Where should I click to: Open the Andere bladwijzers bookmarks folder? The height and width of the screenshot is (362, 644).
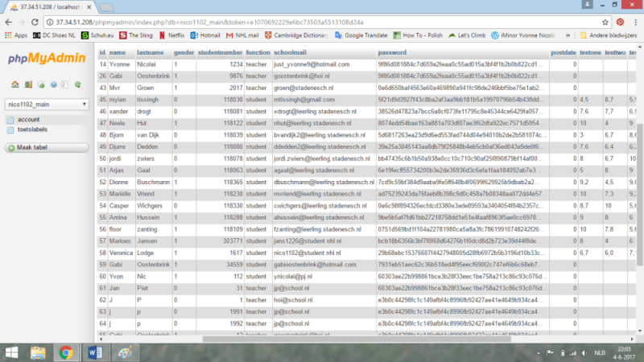[609, 35]
